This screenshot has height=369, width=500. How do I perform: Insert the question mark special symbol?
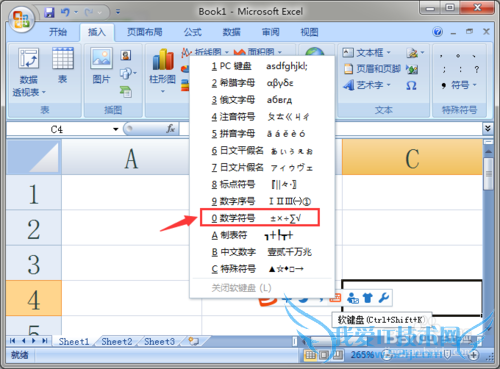[x=477, y=69]
